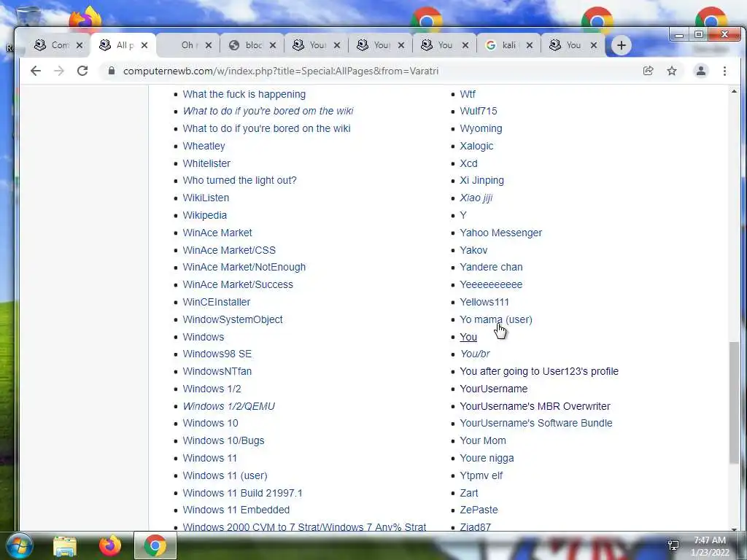Image resolution: width=747 pixels, height=560 pixels.
Task: Open the 'WinAce Market' link
Action: (217, 233)
